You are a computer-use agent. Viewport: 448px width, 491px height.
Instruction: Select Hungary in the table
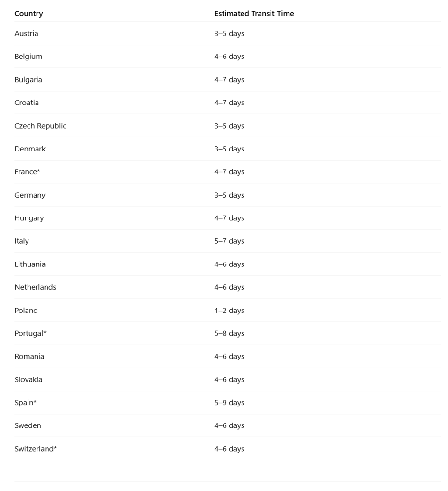tap(29, 218)
